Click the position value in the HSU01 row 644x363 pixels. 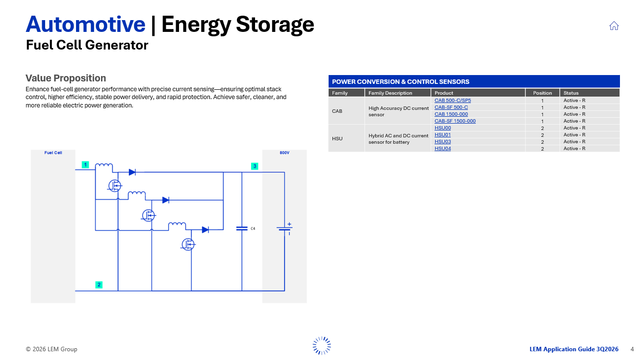(542, 135)
